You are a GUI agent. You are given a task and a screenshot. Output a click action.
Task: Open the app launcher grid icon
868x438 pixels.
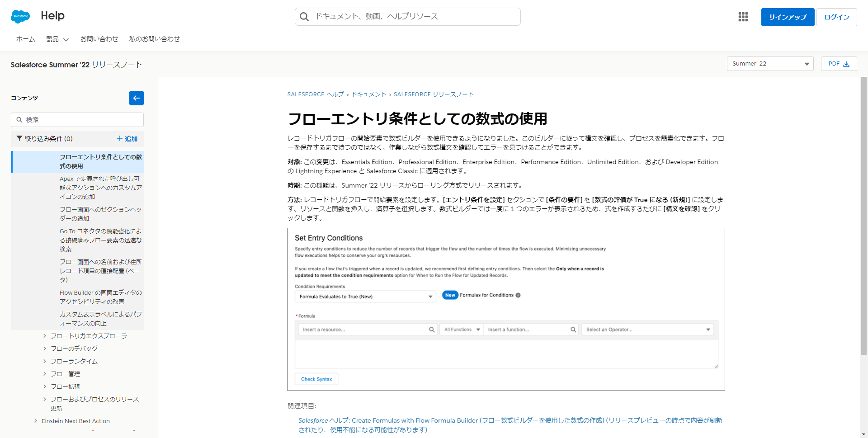click(x=743, y=17)
